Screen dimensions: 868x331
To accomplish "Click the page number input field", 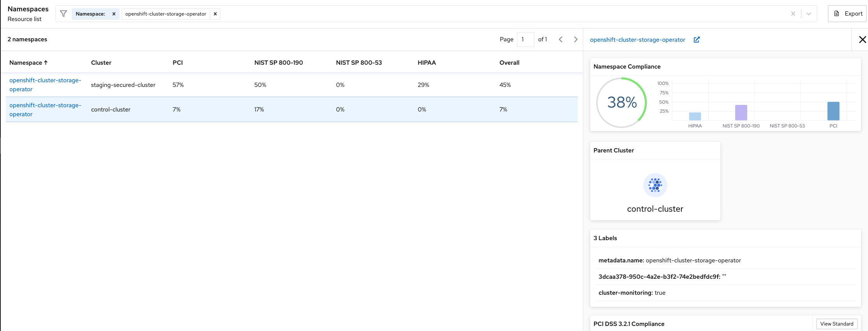I will [x=525, y=39].
